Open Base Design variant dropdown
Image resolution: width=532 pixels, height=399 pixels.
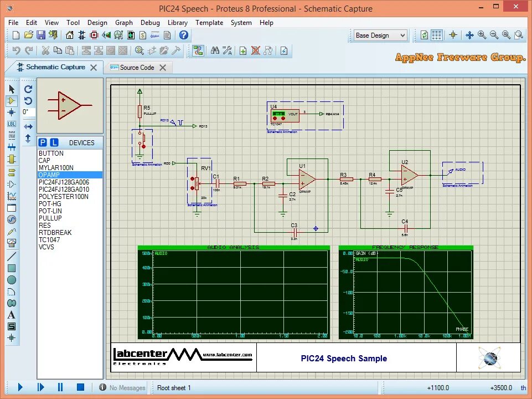coord(380,35)
